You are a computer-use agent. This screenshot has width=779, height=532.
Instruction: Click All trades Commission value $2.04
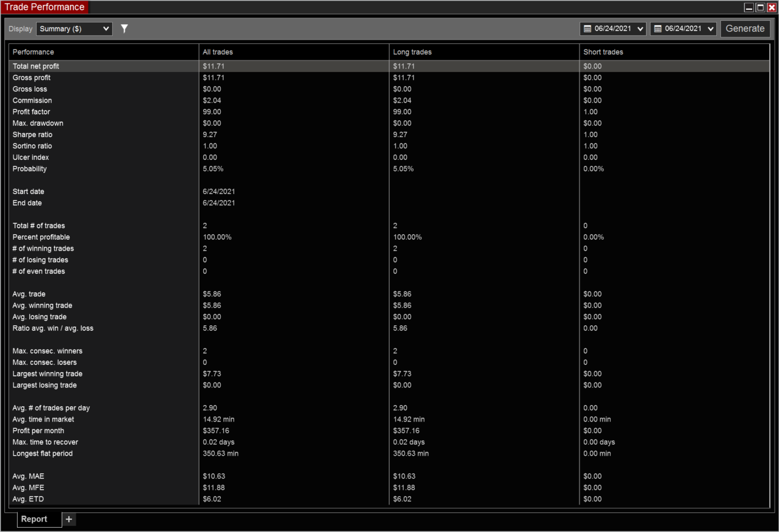point(212,101)
